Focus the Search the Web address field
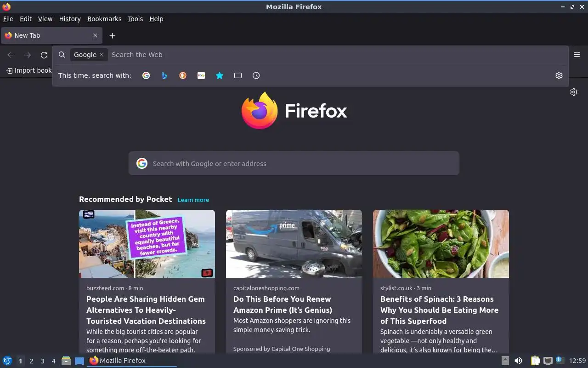Viewport: 588px width, 368px height. pos(338,55)
